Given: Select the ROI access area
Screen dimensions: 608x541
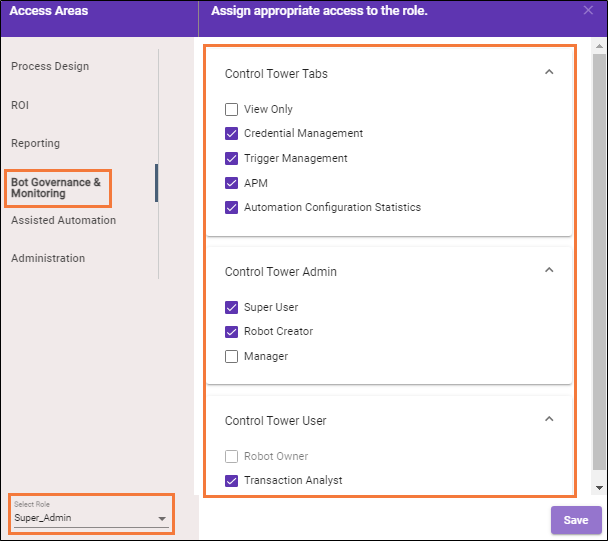Looking at the screenshot, I should pyautogui.click(x=20, y=104).
